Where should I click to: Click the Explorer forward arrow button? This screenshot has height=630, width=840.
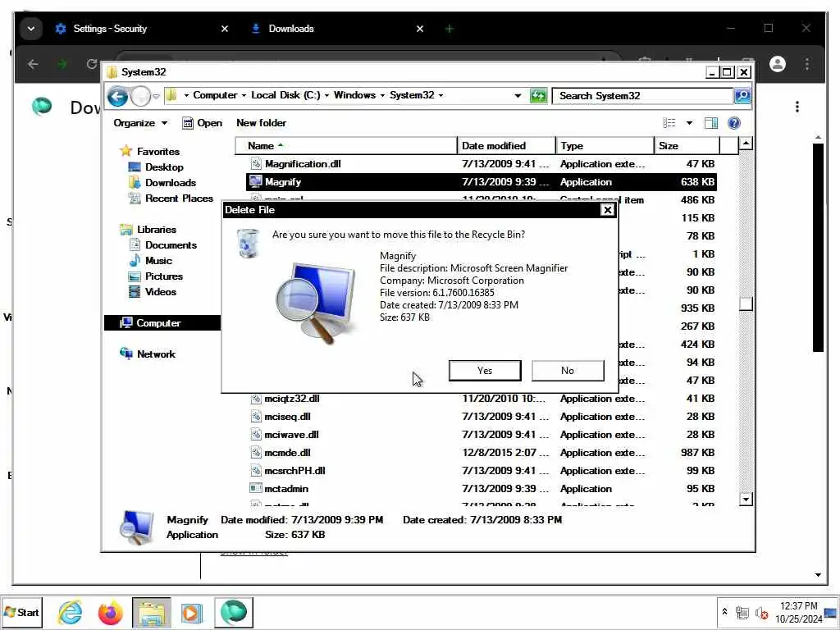tap(140, 97)
